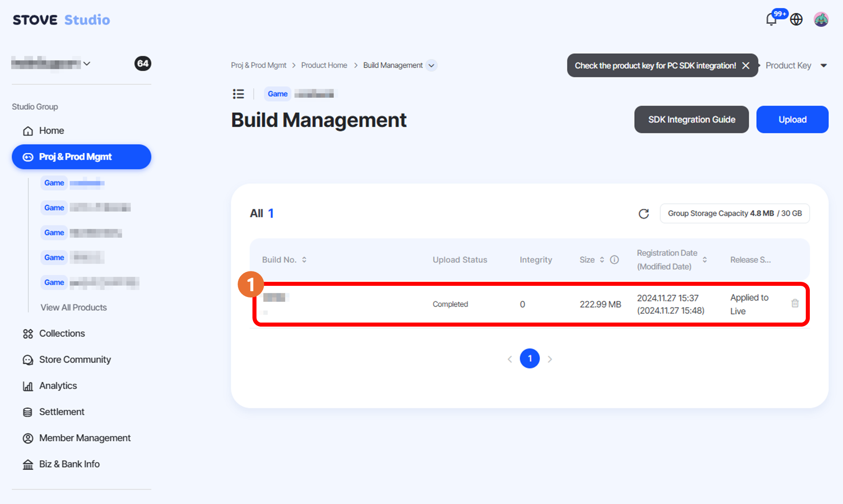Screen dimensions: 843x504
Task: Click the Upload button
Action: (792, 120)
